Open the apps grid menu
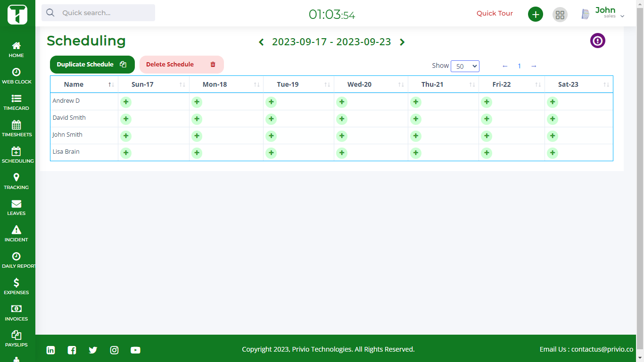This screenshot has width=644, height=362. [560, 14]
